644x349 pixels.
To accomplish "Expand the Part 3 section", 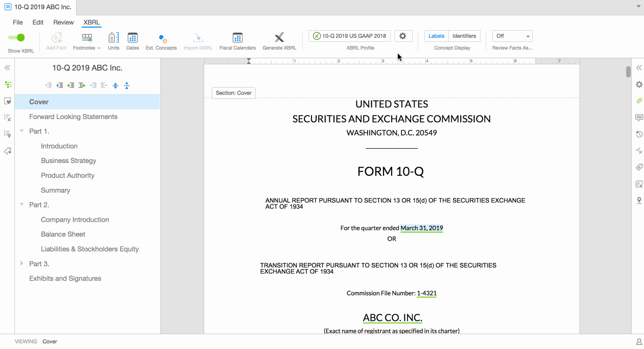I will 21,263.
